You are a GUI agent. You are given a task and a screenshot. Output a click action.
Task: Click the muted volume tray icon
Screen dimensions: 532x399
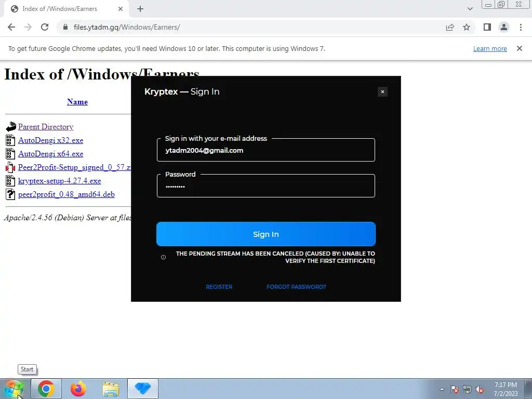coord(480,389)
